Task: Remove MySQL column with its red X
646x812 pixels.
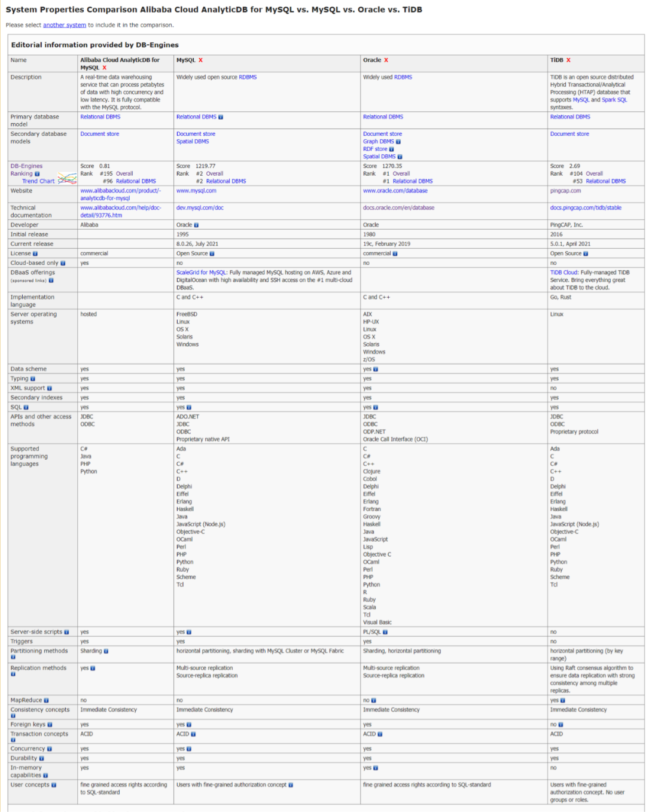Action: point(200,60)
